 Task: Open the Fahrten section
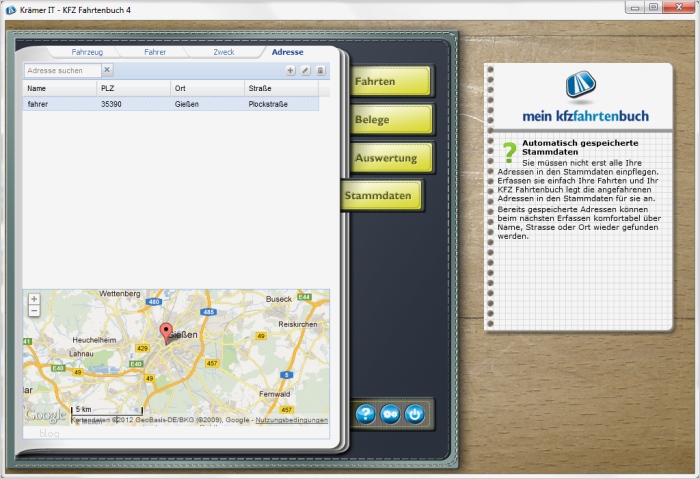click(x=391, y=81)
